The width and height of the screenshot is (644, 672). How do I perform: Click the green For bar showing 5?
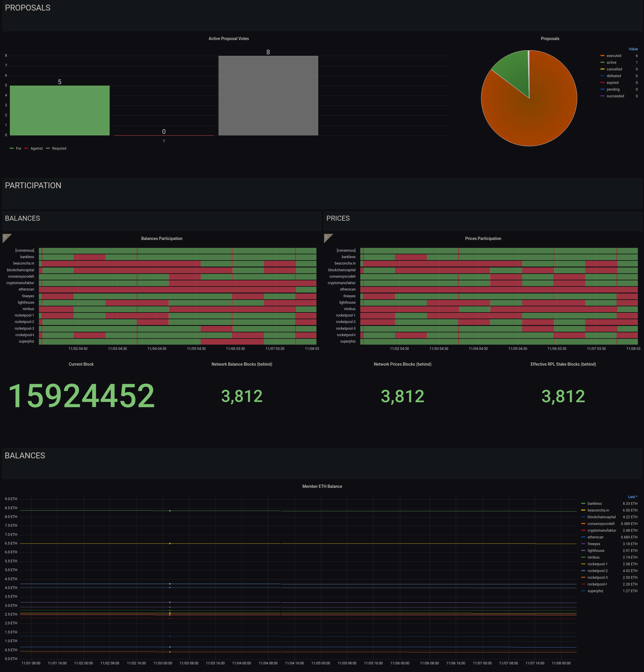[60, 110]
